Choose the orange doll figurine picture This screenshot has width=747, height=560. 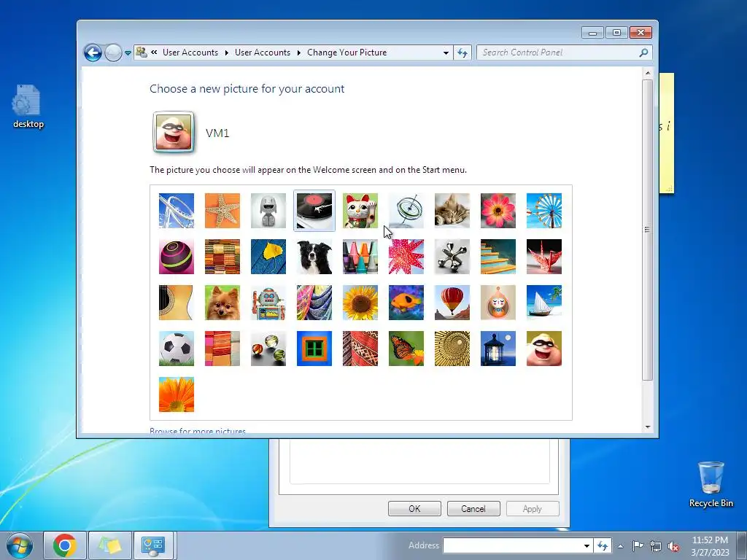498,303
